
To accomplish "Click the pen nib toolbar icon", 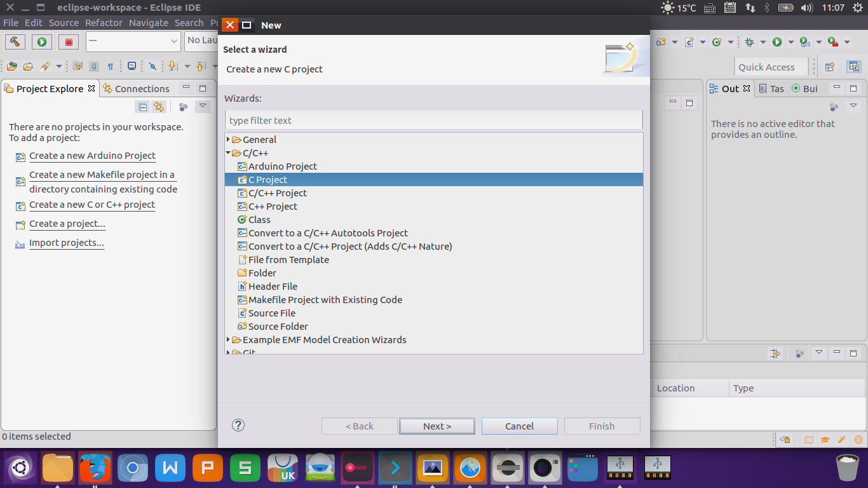I will 44,66.
